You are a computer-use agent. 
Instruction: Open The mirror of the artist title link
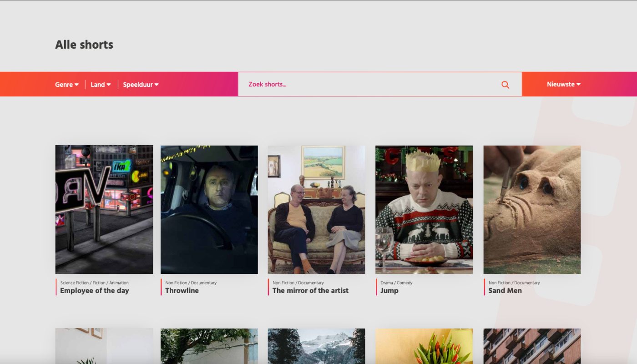coord(310,291)
